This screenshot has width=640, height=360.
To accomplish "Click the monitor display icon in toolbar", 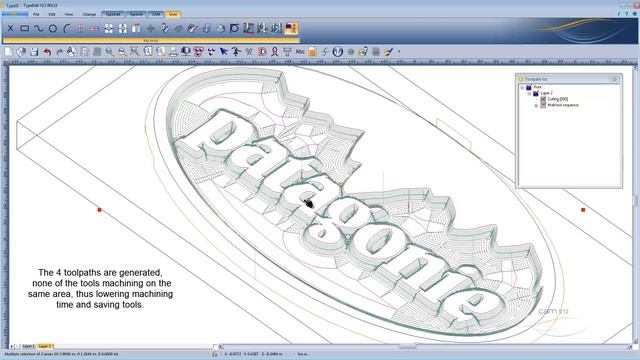I will [186, 51].
